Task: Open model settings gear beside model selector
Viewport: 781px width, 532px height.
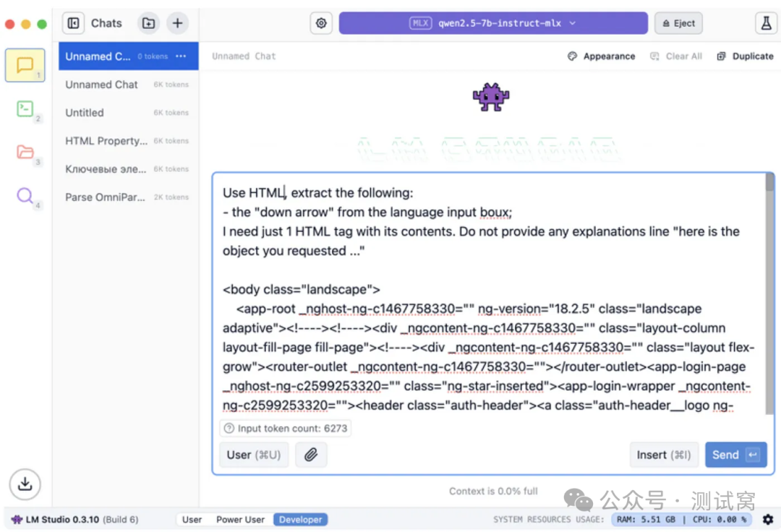Action: [321, 23]
